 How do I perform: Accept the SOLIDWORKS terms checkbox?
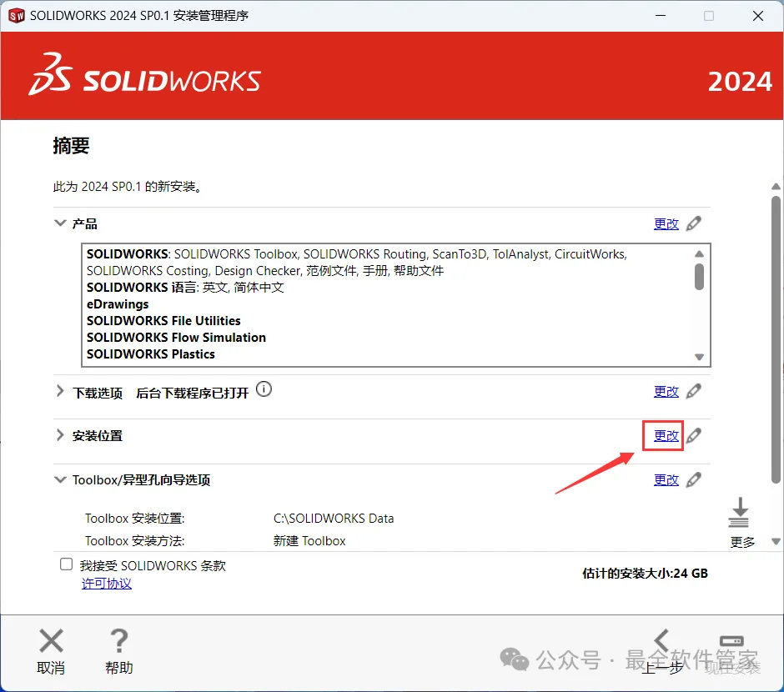pos(66,564)
